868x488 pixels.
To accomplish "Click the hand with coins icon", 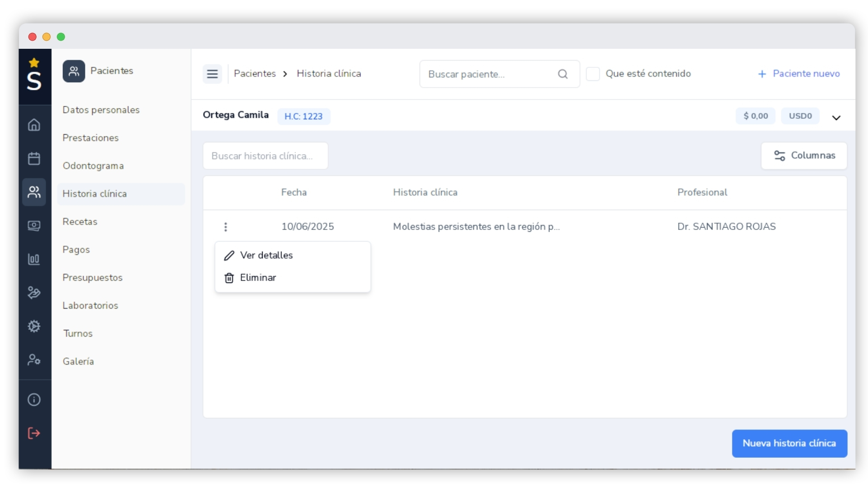I will pos(34,293).
